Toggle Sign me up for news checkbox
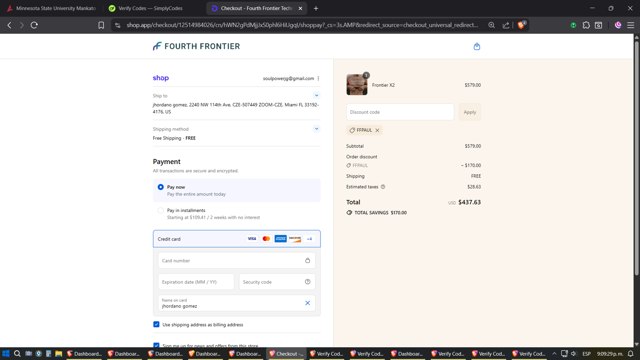The height and width of the screenshot is (360, 640). click(x=156, y=345)
